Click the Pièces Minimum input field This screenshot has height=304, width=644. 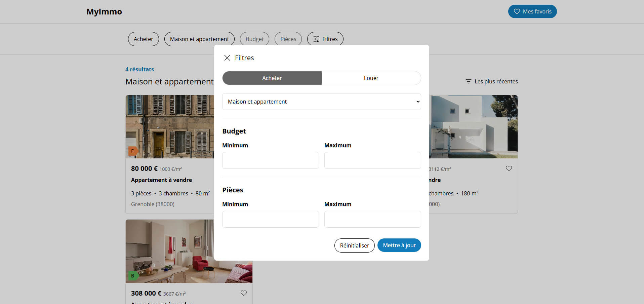[271, 219]
